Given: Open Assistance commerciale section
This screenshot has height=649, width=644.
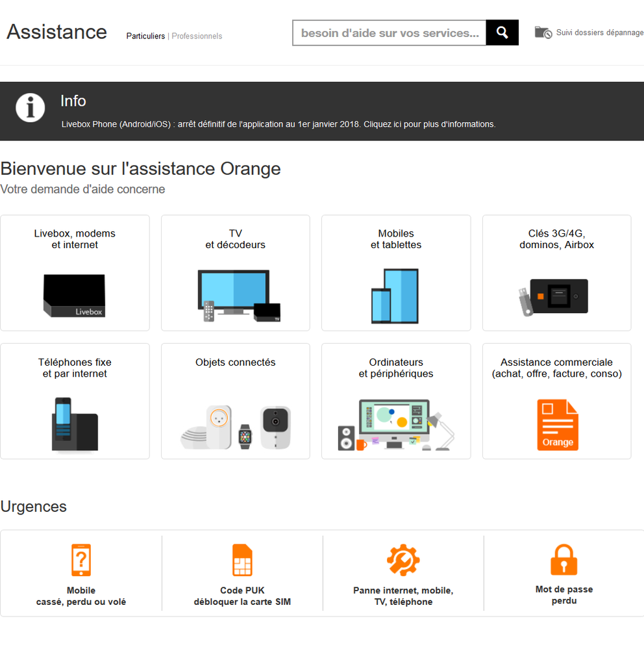Looking at the screenshot, I should 556,401.
